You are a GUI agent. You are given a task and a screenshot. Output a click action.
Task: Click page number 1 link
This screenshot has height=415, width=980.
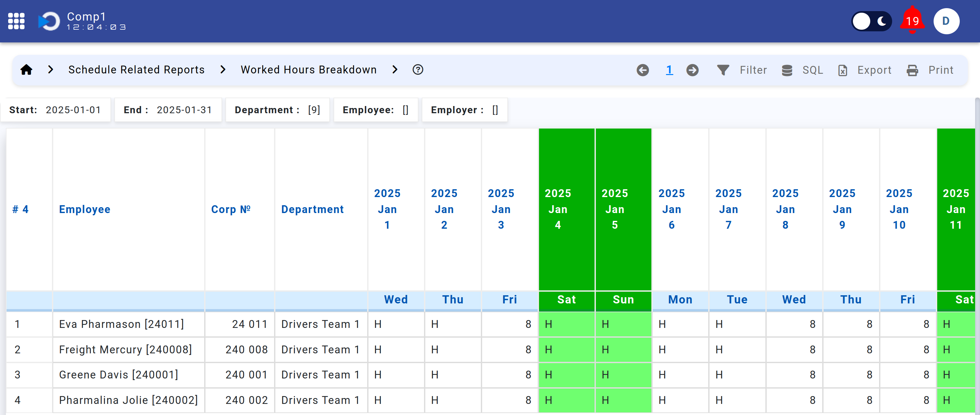(x=667, y=69)
